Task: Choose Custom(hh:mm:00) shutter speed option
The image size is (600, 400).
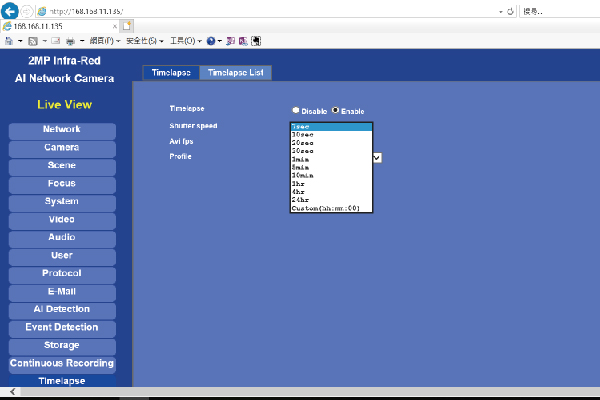Action: [x=331, y=208]
